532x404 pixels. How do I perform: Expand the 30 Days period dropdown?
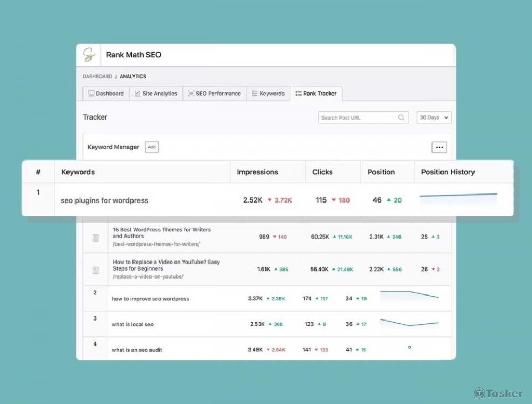(x=434, y=117)
